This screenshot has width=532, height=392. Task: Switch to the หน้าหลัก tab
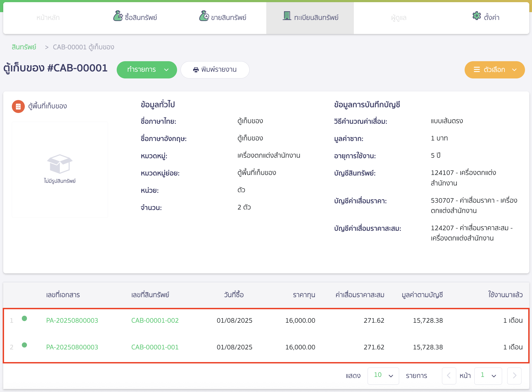pos(47,18)
